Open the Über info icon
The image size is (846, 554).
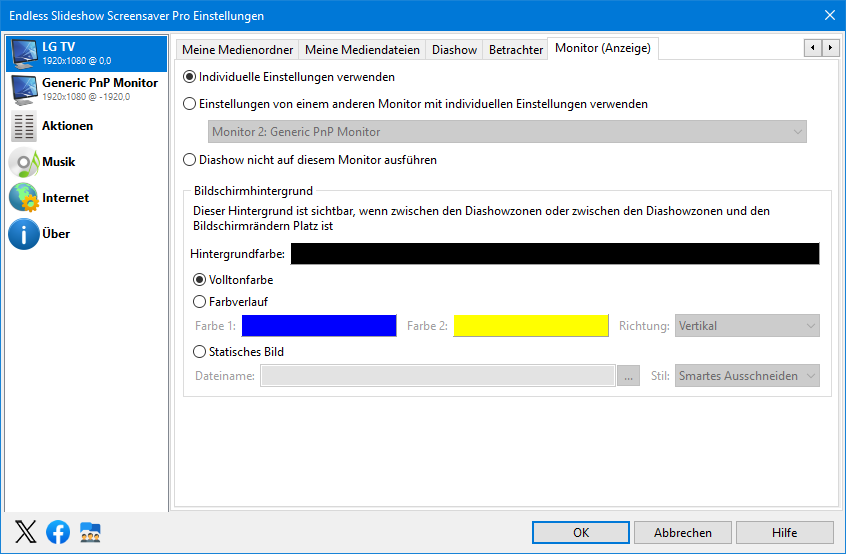(24, 234)
